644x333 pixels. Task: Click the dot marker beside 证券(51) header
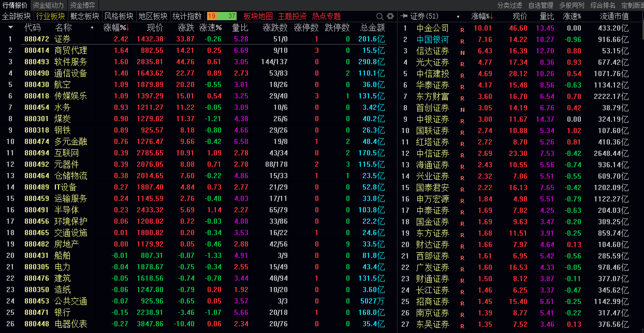(x=458, y=17)
